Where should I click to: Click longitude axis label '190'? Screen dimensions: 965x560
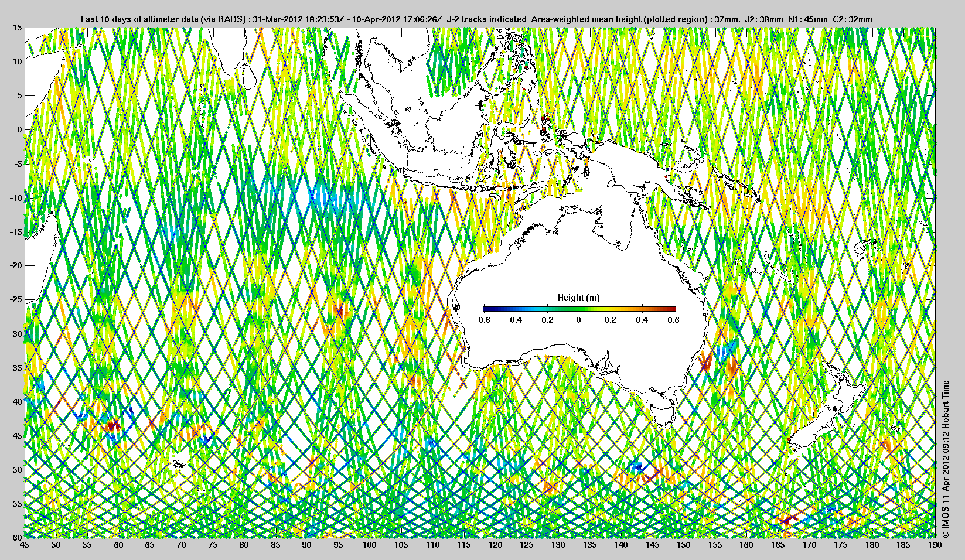point(935,545)
